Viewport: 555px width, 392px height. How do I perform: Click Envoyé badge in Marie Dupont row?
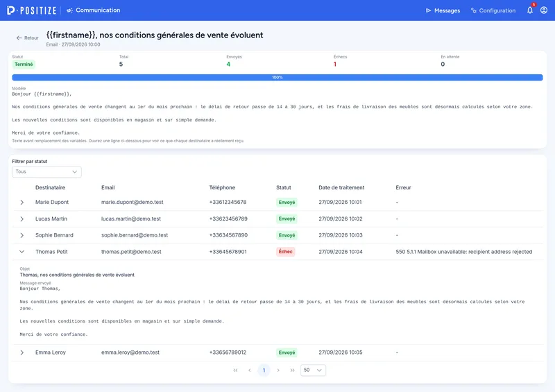click(x=287, y=203)
